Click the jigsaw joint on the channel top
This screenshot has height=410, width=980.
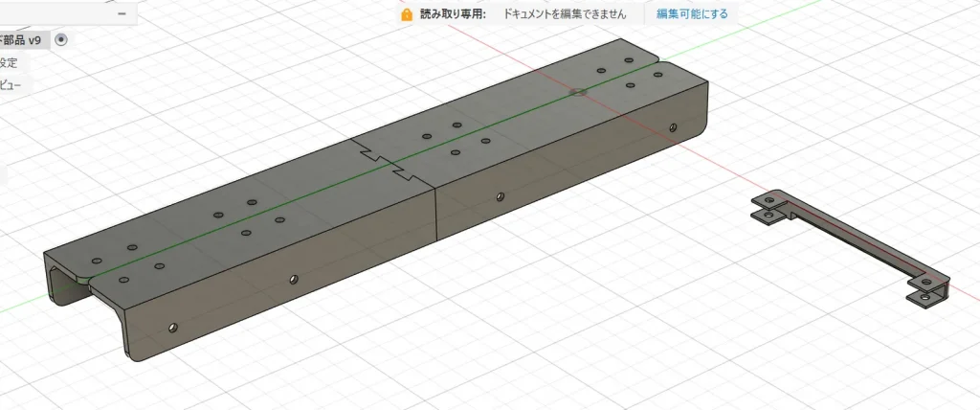click(x=382, y=163)
